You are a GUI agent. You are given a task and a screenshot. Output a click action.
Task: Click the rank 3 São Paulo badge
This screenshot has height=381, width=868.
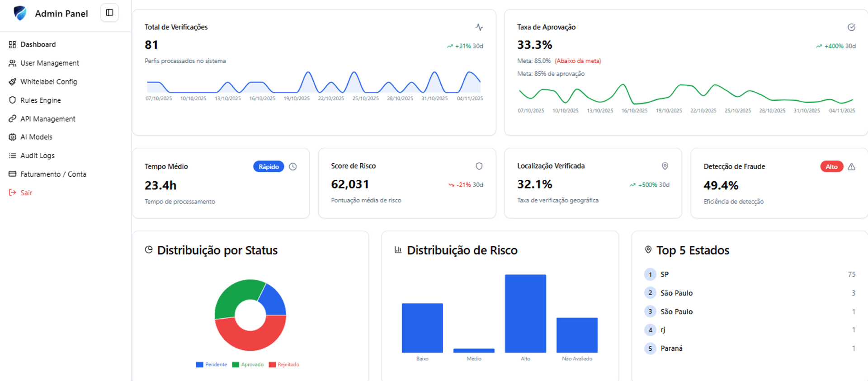[650, 311]
